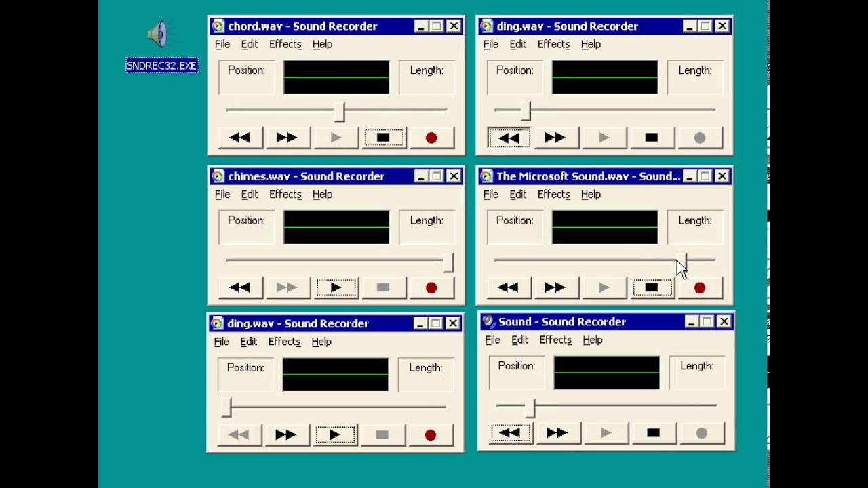Record in The Microsoft Sound.wav window
This screenshot has height=488, width=868.
pyautogui.click(x=700, y=287)
